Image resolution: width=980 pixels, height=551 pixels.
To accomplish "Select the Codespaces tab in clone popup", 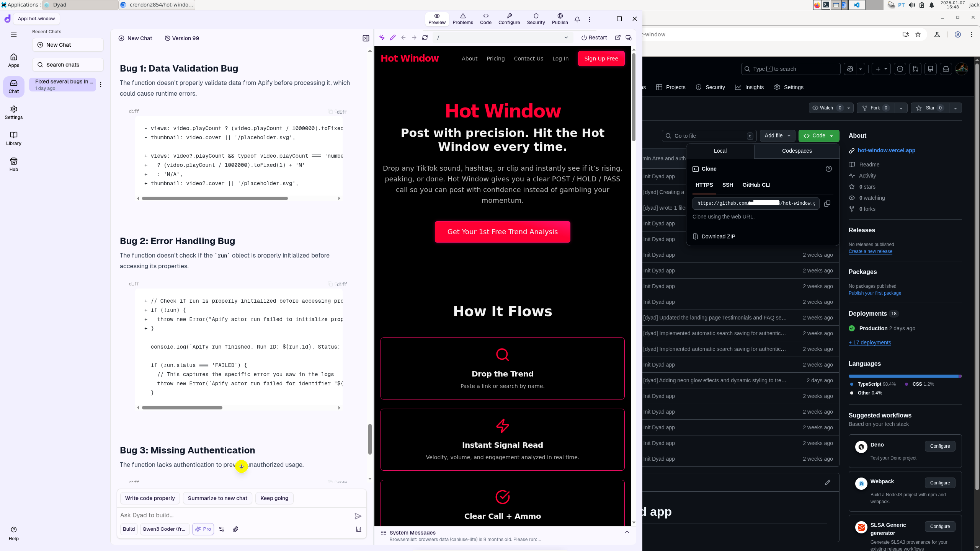I will point(797,151).
